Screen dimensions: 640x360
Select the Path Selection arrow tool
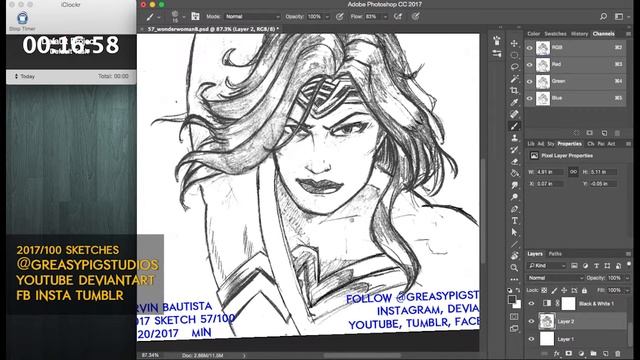(514, 232)
